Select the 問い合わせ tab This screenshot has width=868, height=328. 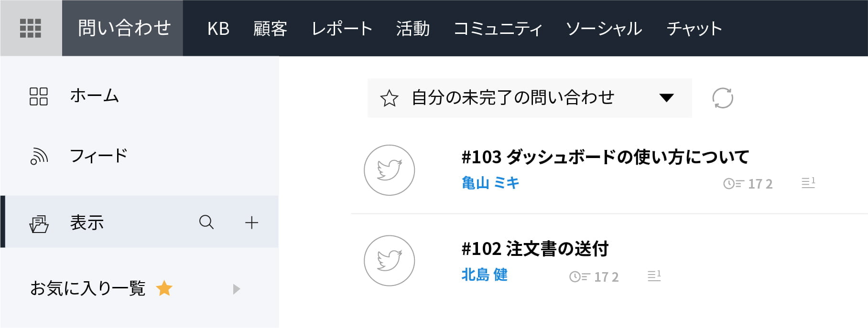tap(124, 28)
